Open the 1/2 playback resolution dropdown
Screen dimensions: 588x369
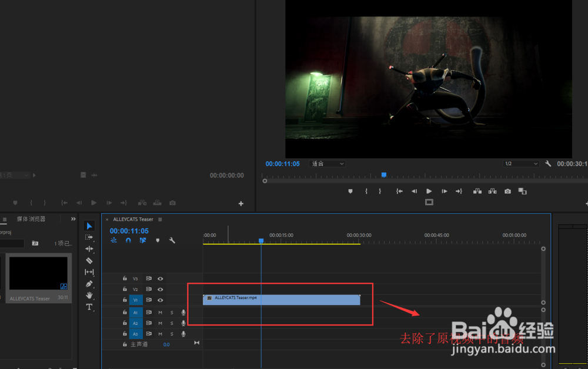[521, 164]
